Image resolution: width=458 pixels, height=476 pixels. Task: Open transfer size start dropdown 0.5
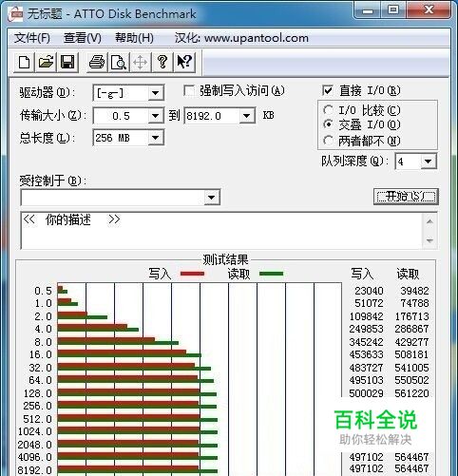tap(155, 116)
